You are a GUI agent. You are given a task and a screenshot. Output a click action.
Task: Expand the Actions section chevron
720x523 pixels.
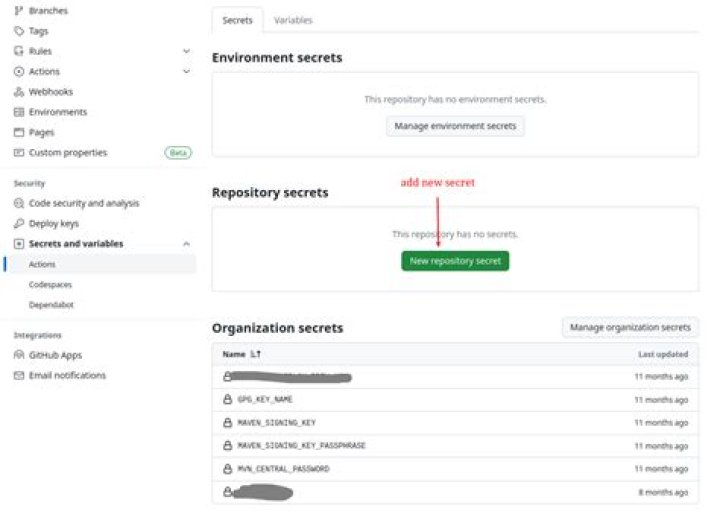tap(186, 72)
